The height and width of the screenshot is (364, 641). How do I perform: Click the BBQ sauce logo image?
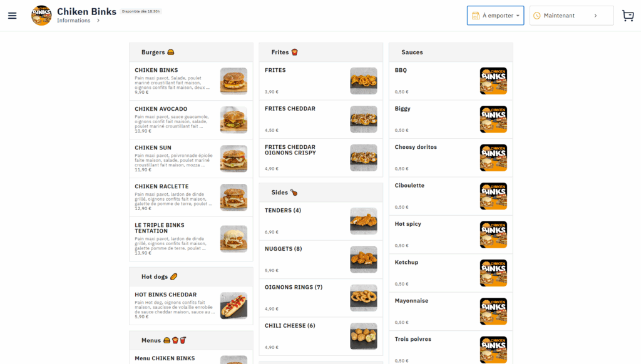[x=493, y=81]
